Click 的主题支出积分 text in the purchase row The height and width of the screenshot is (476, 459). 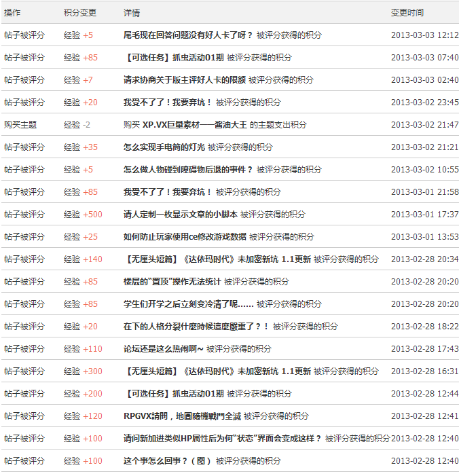tap(278, 125)
